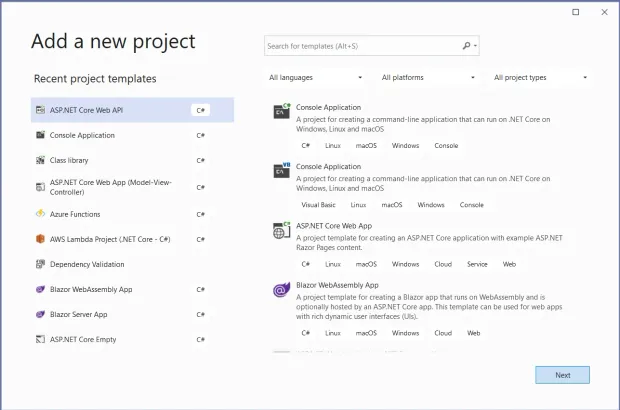Click the Recent project templates heading
Screen dimensions: 620x410
tap(95, 79)
